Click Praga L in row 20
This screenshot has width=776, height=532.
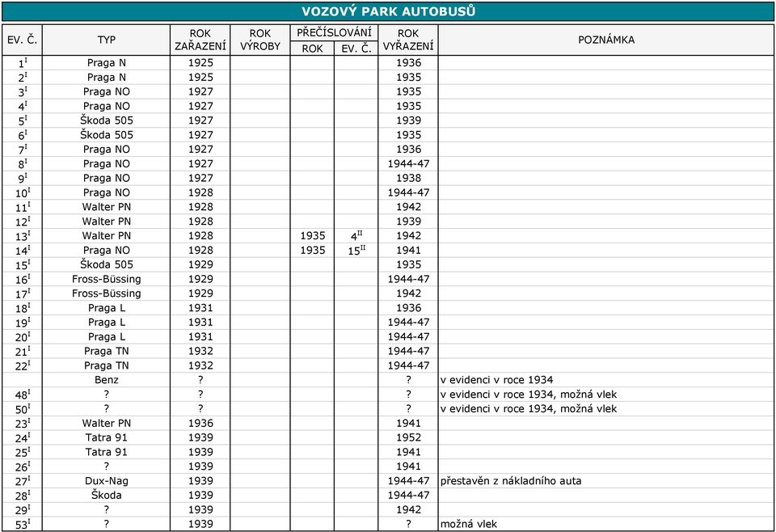click(107, 336)
